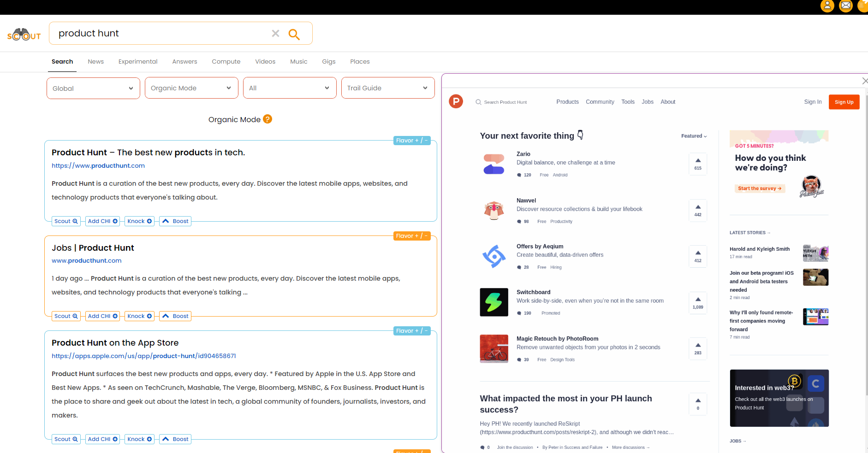Click the orange magnifier search icon
The image size is (868, 453).
click(294, 34)
